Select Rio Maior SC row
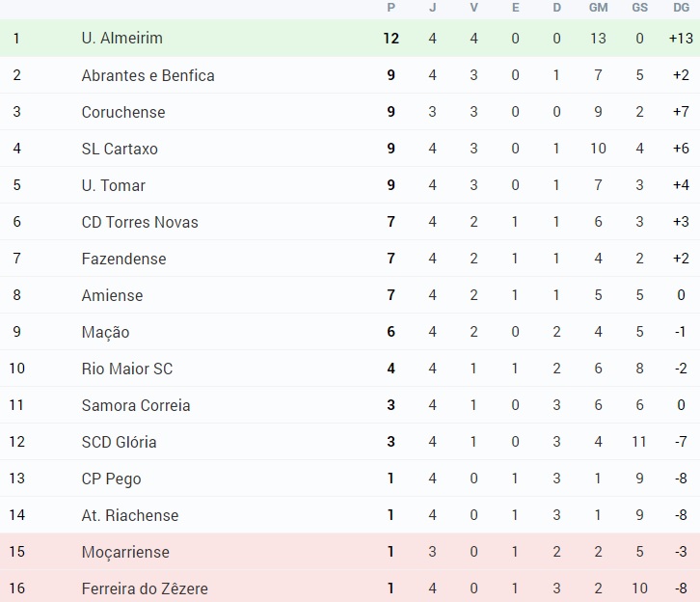Viewport: 700px width, 602px height. pos(350,369)
